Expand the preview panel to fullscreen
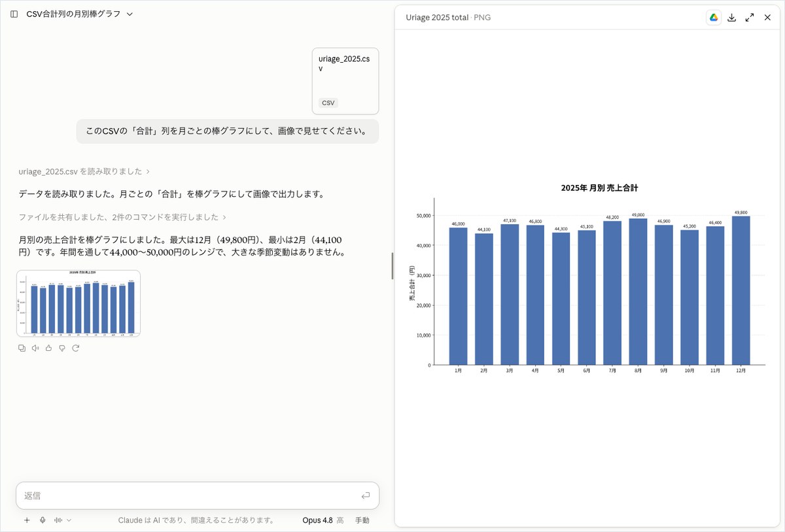This screenshot has height=532, width=785. pos(750,18)
